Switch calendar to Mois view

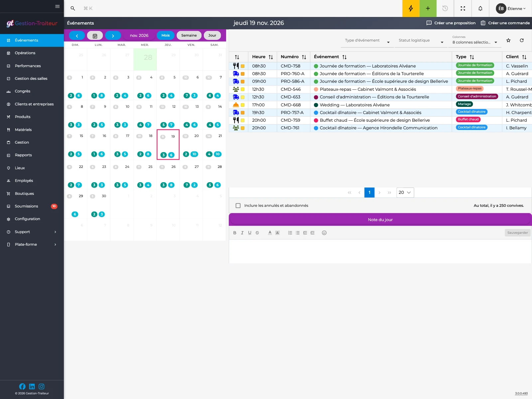[166, 35]
